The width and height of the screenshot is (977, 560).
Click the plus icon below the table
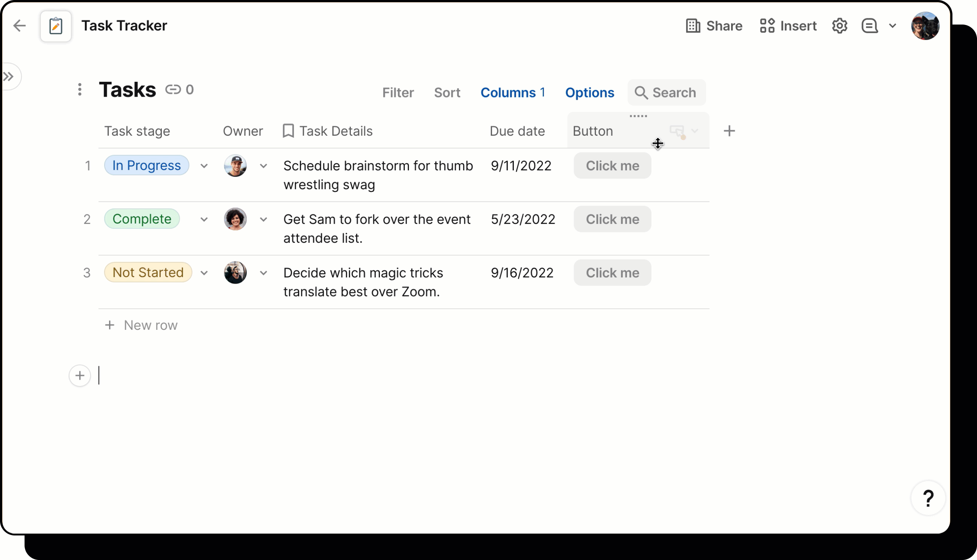pyautogui.click(x=79, y=376)
